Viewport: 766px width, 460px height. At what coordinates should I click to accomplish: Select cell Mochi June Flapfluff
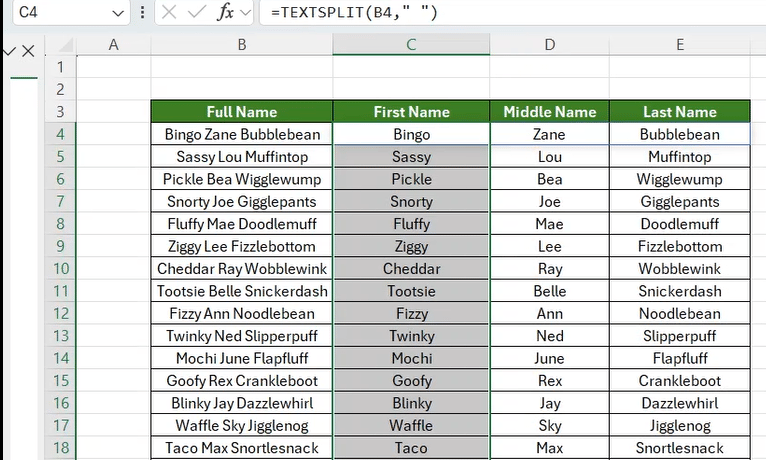tap(242, 358)
